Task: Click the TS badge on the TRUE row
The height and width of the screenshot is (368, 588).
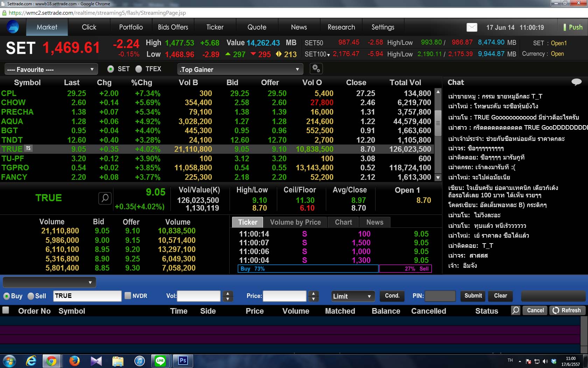Action: point(28,149)
